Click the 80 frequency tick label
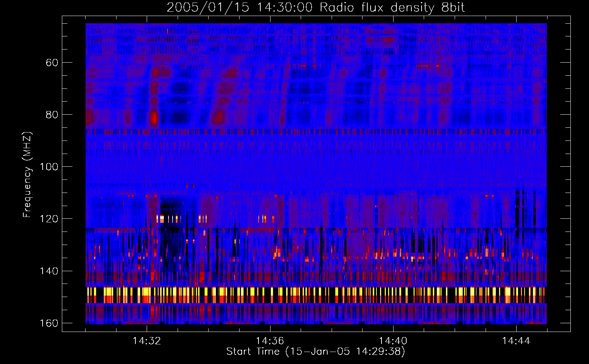This screenshot has width=589, height=364. [x=52, y=115]
